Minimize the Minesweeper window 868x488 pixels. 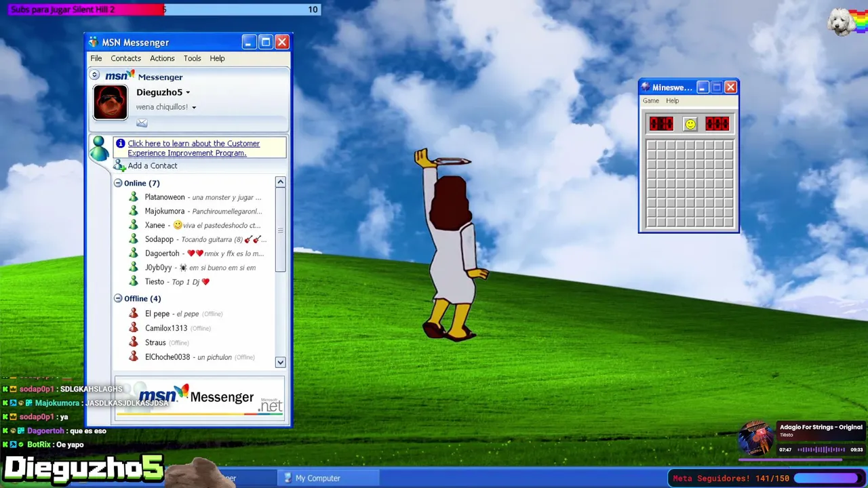(703, 87)
